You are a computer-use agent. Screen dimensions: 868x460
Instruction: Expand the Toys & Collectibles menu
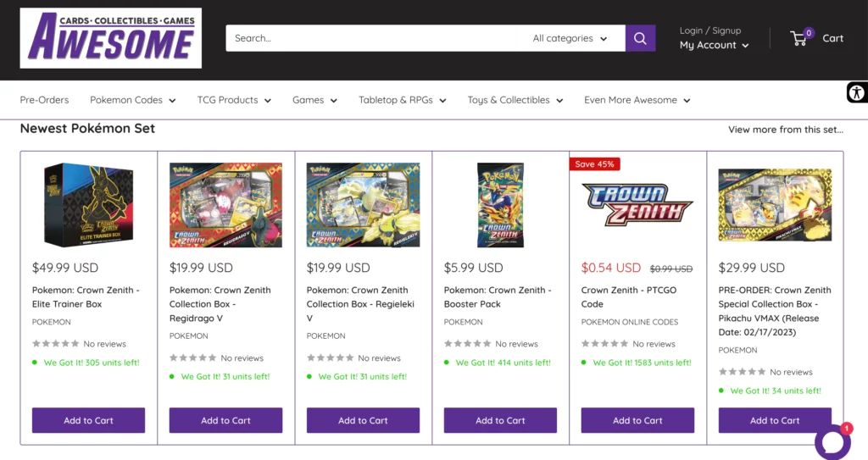pos(515,100)
